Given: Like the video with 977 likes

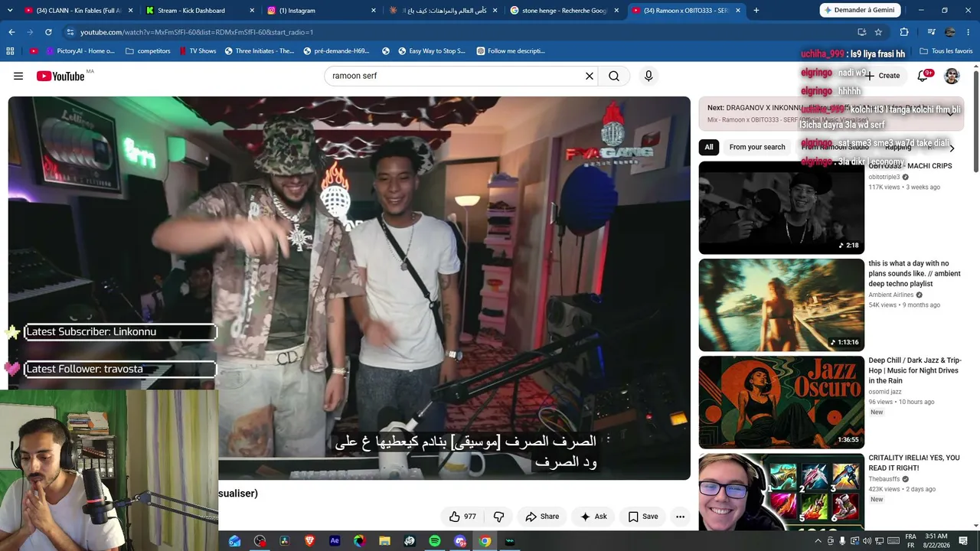Looking at the screenshot, I should [x=462, y=517].
